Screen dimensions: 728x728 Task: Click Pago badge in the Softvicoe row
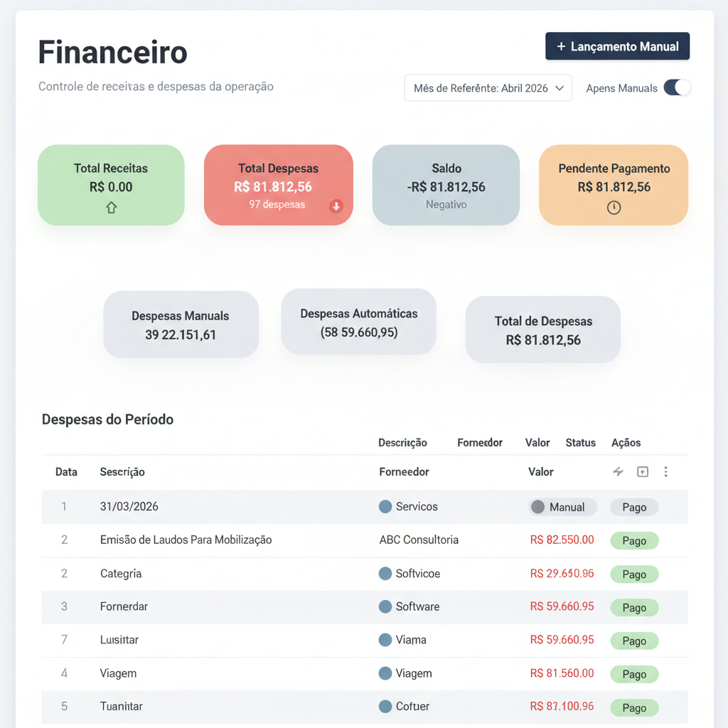pyautogui.click(x=634, y=574)
